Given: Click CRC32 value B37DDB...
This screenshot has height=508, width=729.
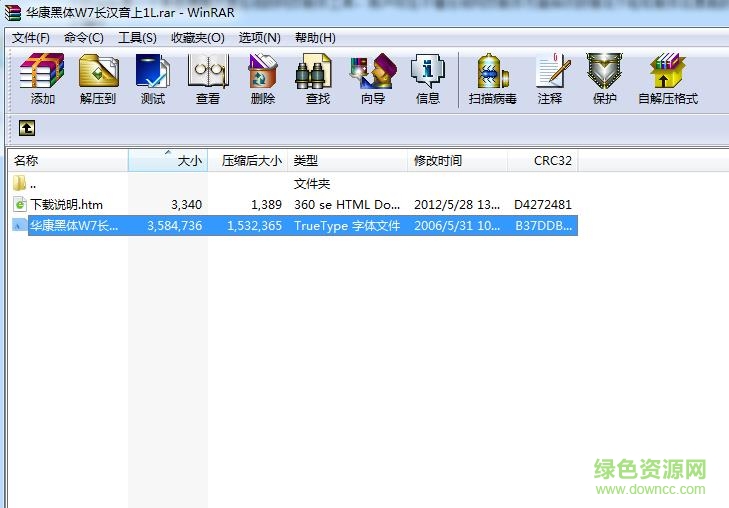Looking at the screenshot, I should 543,226.
